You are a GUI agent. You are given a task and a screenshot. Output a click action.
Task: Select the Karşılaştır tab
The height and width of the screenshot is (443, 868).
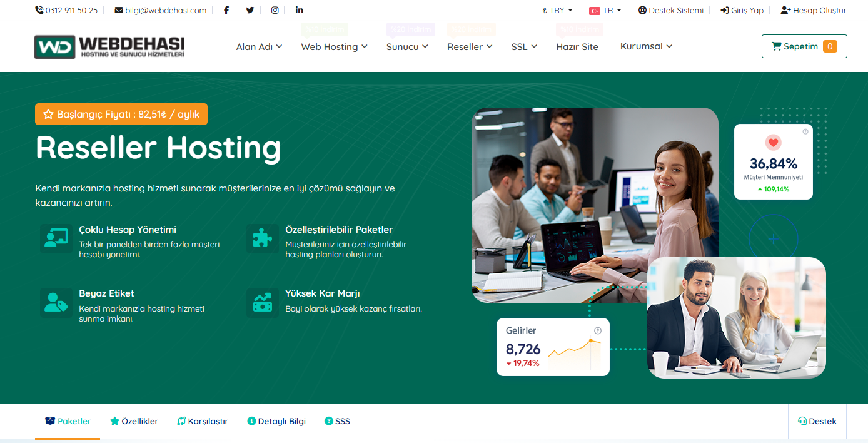click(203, 422)
